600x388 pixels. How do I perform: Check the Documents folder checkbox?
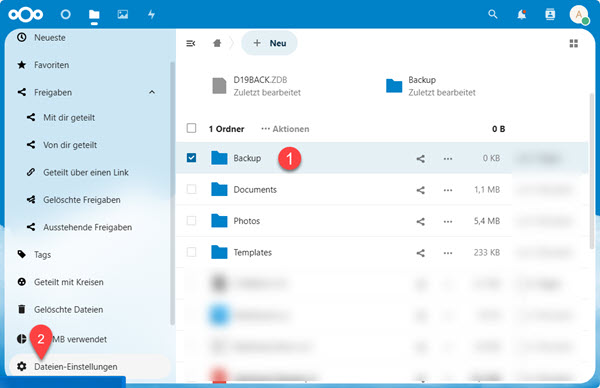point(191,189)
